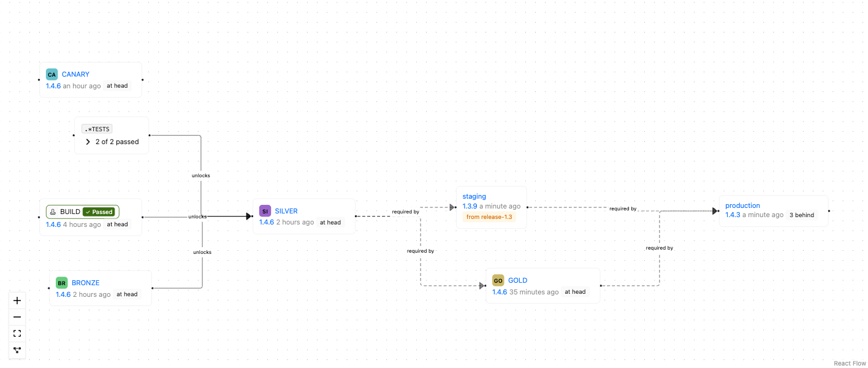Image resolution: width=868 pixels, height=368 pixels.
Task: Click 'required by' label on SILVER to GOLD edge
Action: coord(421,251)
